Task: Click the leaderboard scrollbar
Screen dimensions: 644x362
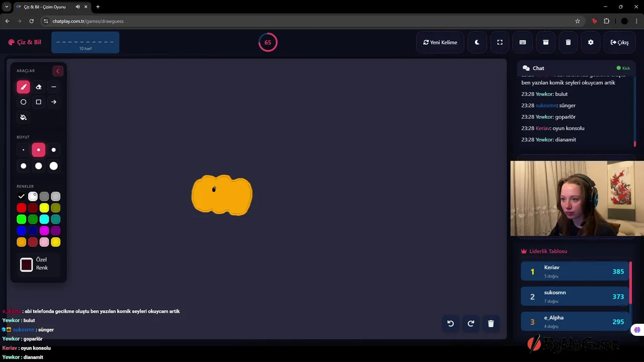Action: 630,282
